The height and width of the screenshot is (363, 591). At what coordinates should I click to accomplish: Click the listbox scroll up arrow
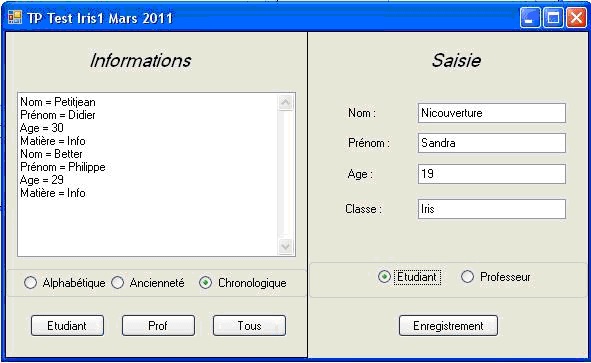(286, 102)
